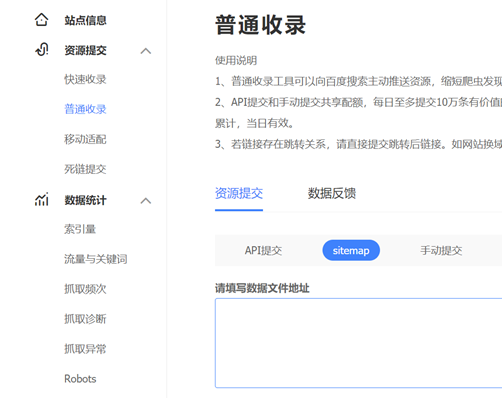Open 站点信息 in the sidebar

[x=86, y=20]
